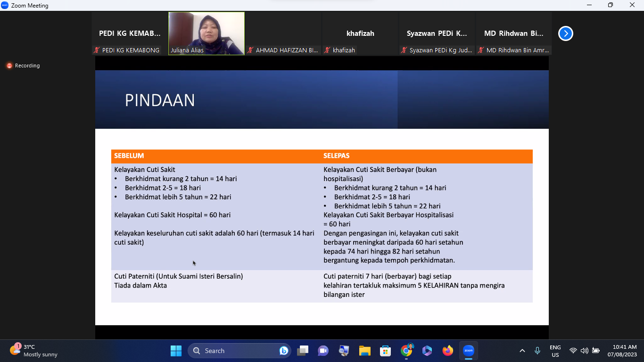Open volume control in system tray
644x362 pixels.
(584, 351)
